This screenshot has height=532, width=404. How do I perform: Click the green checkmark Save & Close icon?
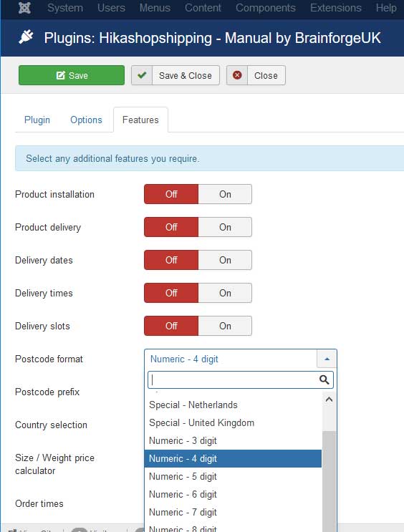[x=142, y=75]
